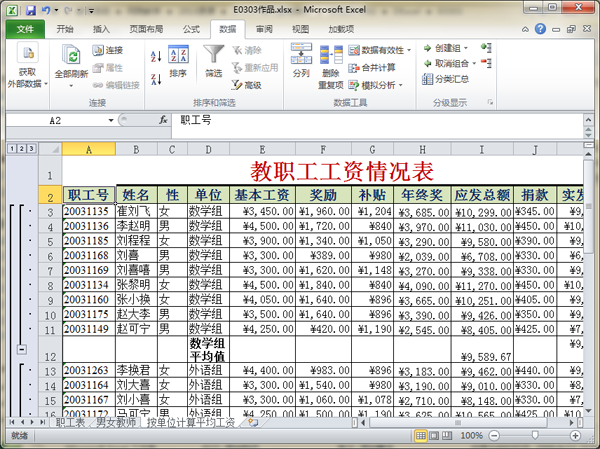This screenshot has width=600, height=449.
Task: Click the 合并计算 (Consolidate) button
Action: click(373, 67)
